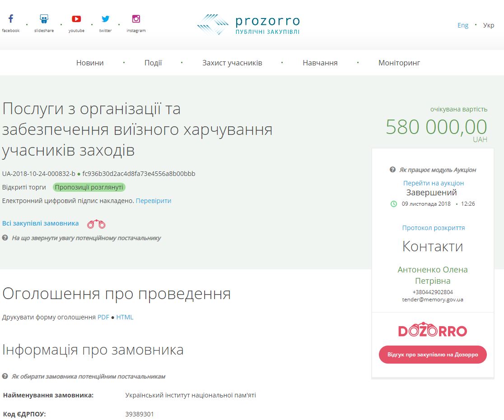Open the SlideShare icon link

(44, 19)
